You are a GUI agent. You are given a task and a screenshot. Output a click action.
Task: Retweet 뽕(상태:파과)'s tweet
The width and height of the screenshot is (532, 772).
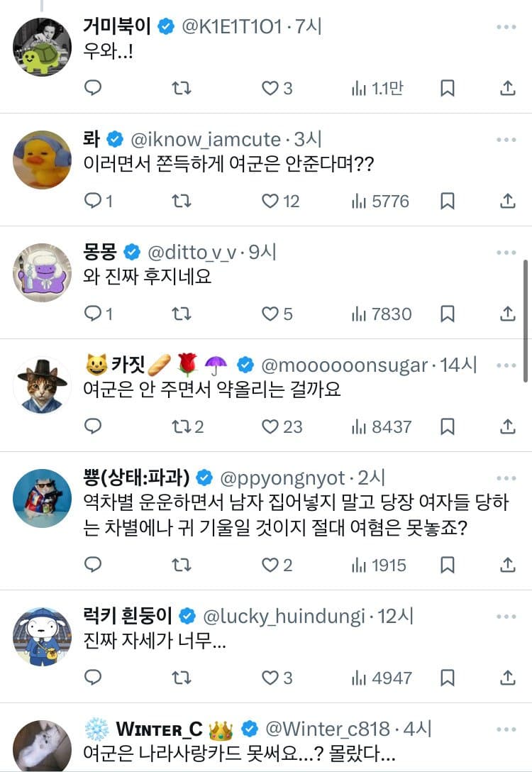point(182,565)
